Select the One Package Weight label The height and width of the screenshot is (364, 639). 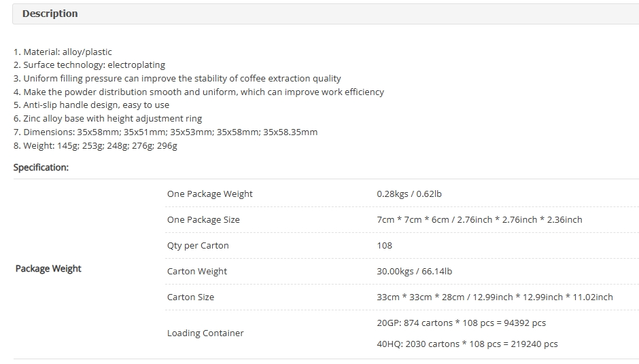click(210, 194)
